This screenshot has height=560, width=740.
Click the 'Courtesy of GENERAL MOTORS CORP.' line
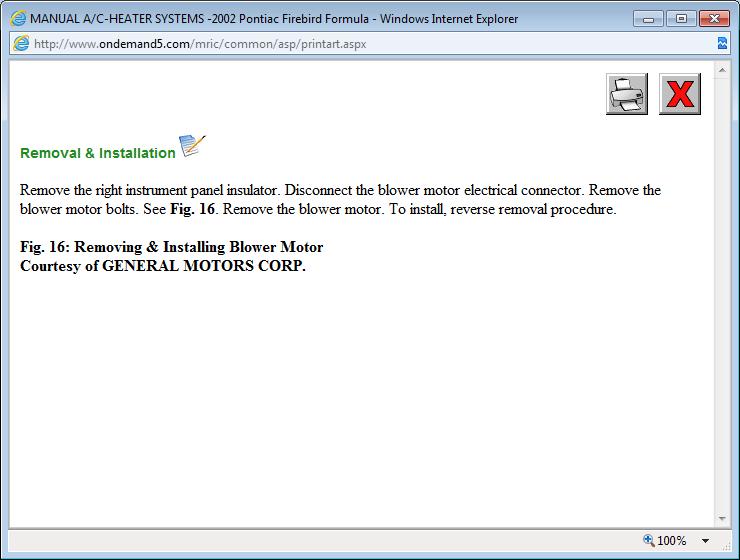coord(163,266)
